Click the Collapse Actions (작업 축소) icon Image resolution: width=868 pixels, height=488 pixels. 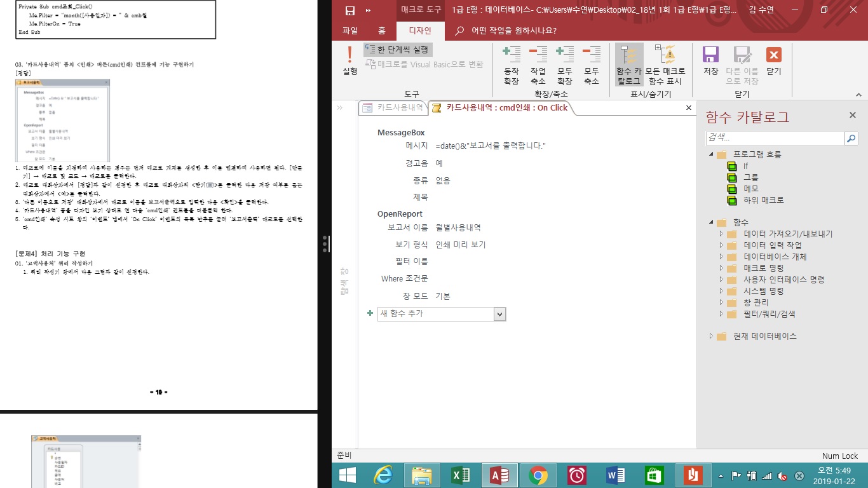[x=538, y=65]
